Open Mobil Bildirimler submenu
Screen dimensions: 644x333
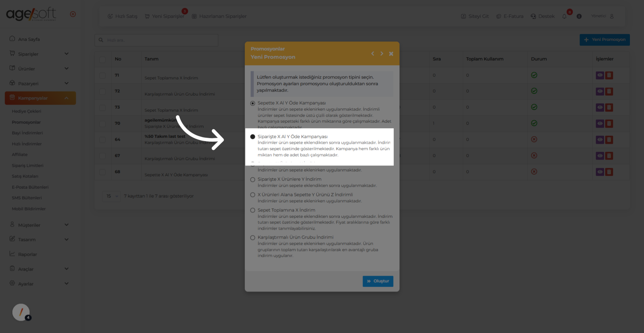[29, 209]
